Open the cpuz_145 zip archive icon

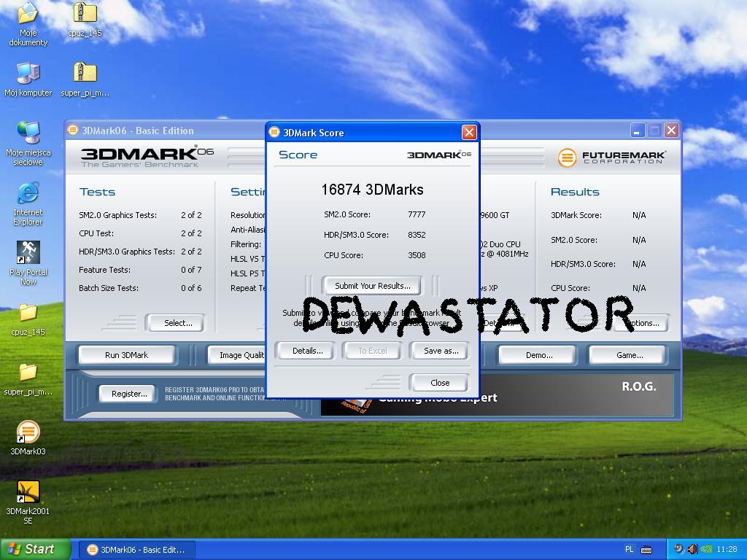click(x=85, y=20)
